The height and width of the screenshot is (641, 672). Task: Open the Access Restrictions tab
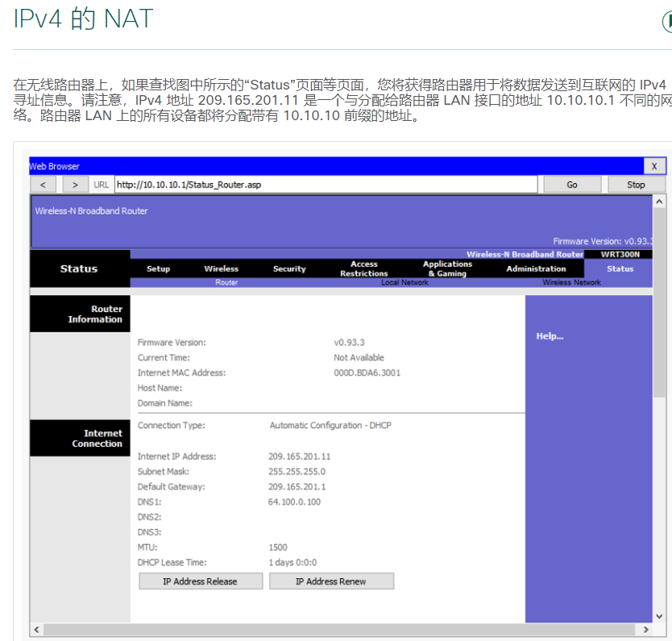[x=363, y=268]
